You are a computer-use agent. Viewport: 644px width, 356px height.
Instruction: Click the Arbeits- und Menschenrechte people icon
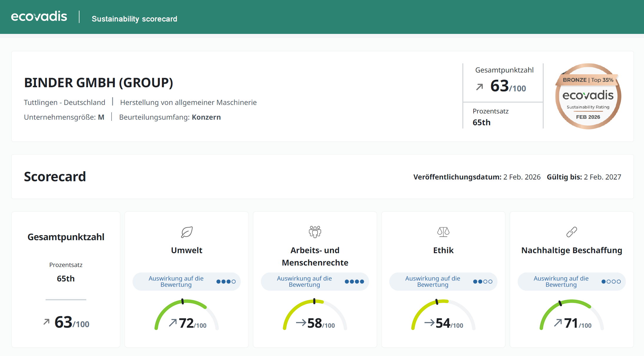315,232
